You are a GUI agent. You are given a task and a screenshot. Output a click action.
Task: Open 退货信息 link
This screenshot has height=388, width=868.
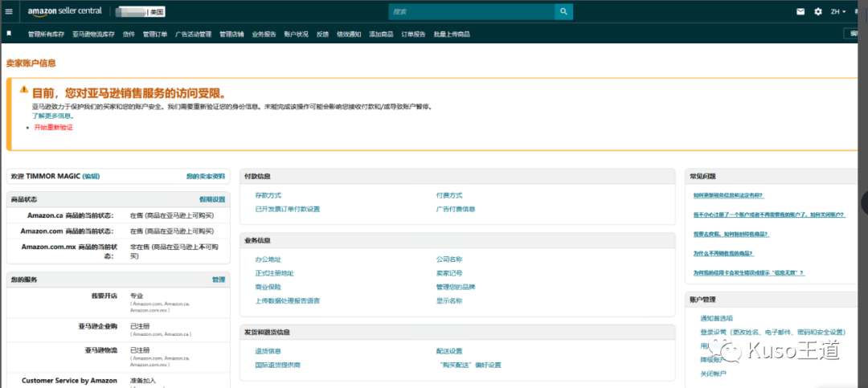(268, 352)
